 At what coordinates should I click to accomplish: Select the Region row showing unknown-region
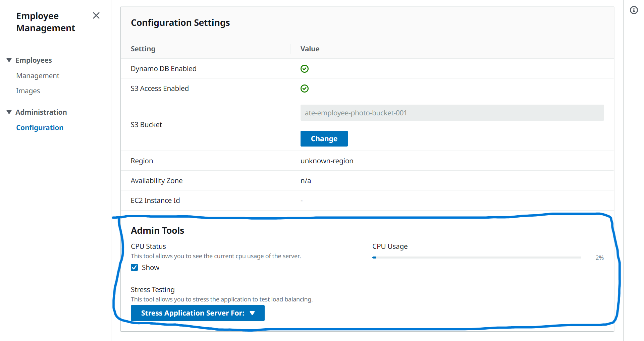pos(327,161)
